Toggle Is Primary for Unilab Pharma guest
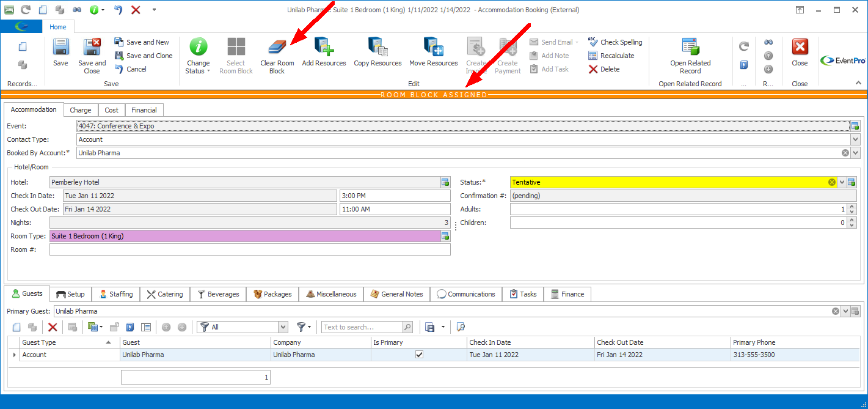868x409 pixels. click(x=419, y=355)
